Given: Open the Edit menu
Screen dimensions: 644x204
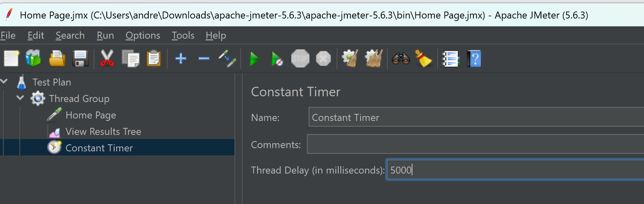Looking at the screenshot, I should click(x=36, y=36).
